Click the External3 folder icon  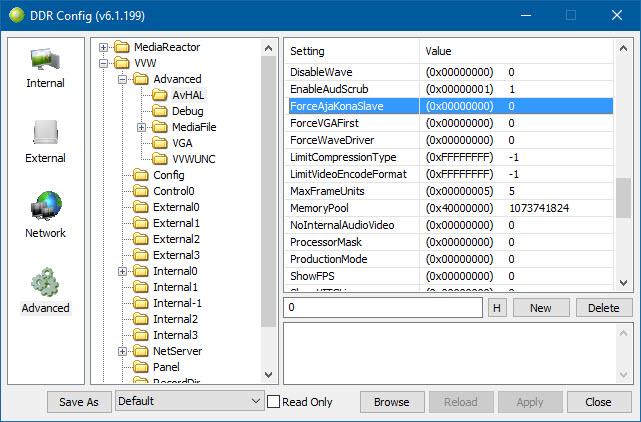141,255
